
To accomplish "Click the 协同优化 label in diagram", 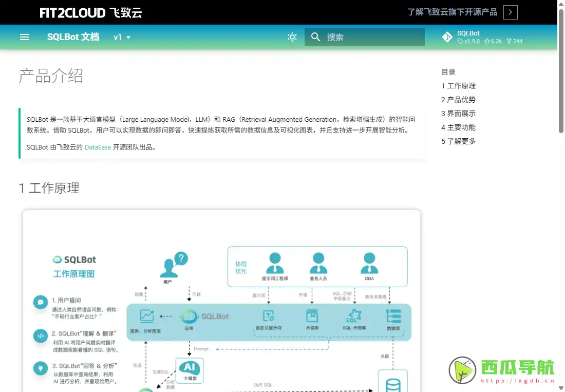I will click(241, 267).
